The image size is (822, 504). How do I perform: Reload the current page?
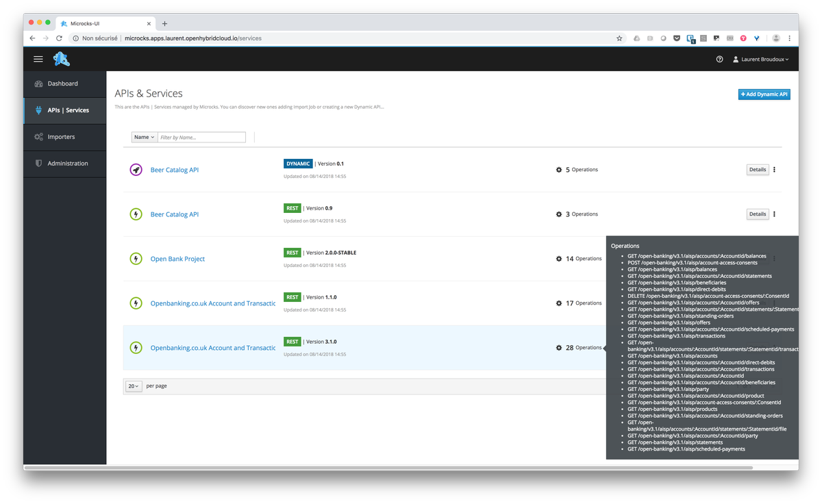60,38
